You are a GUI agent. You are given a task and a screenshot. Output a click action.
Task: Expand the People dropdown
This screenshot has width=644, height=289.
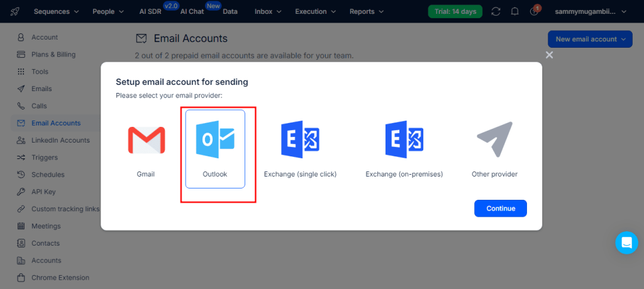(108, 11)
